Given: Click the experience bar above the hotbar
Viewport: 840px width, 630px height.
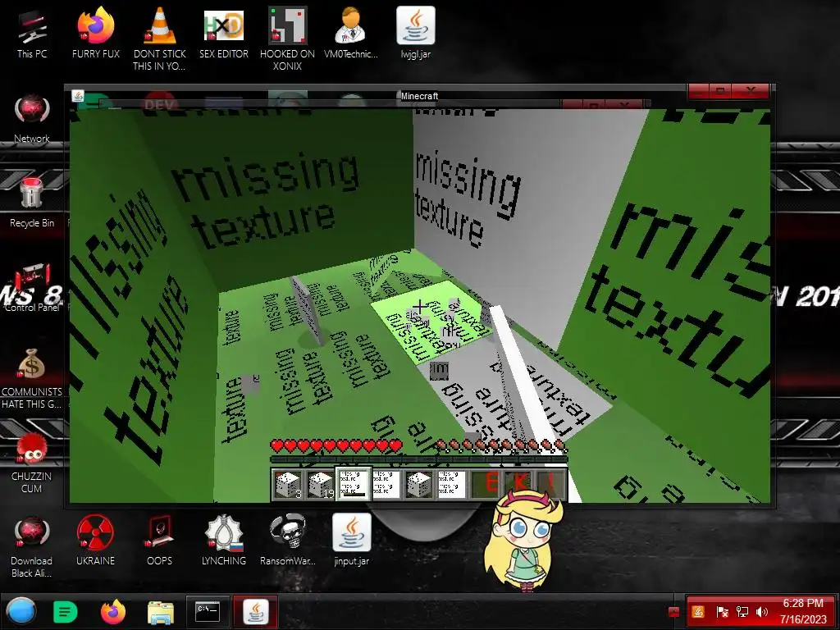Looking at the screenshot, I should coord(418,459).
